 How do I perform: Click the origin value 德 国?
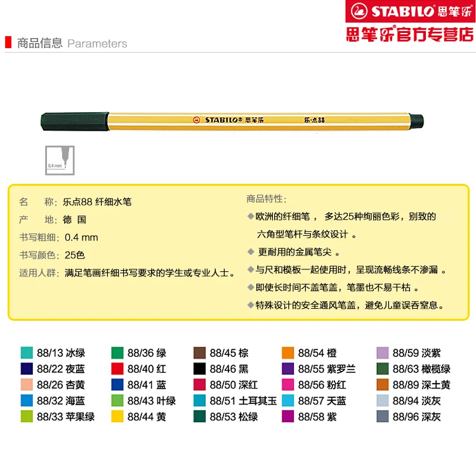(75, 219)
